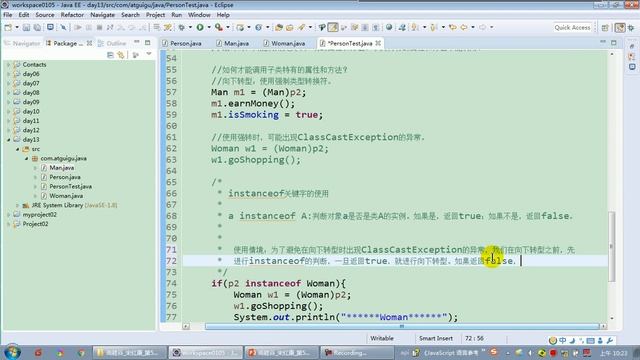The height and width of the screenshot is (360, 640).
Task: Minimize the Package Explorer panel
Action: (137, 42)
